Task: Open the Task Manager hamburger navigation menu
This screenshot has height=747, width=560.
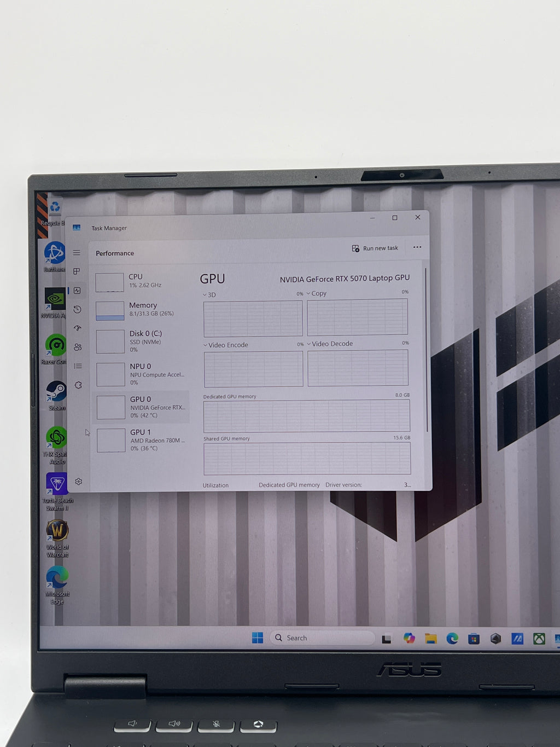Action: [77, 253]
